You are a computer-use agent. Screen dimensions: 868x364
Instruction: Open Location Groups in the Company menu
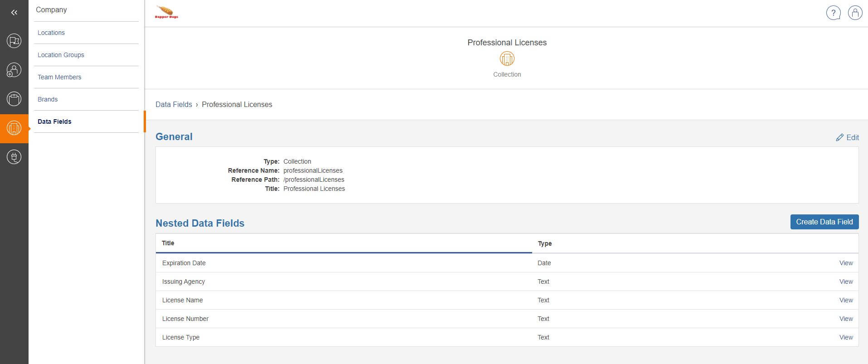[x=61, y=55]
